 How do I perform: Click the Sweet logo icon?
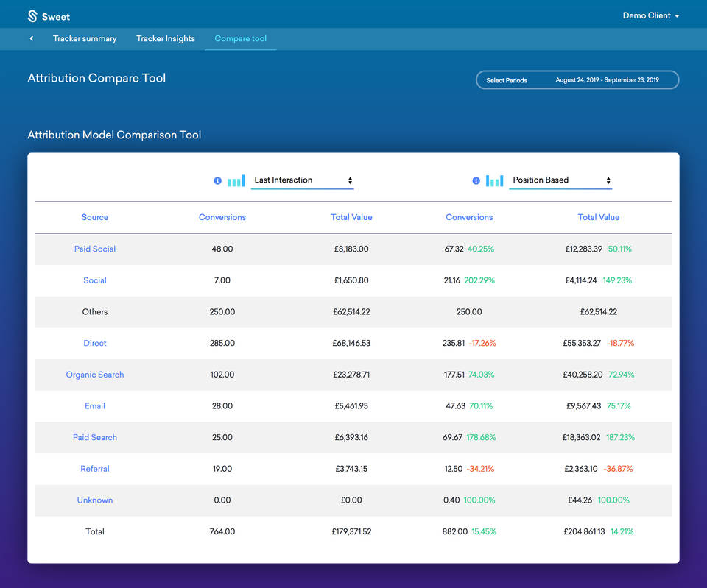click(x=32, y=16)
